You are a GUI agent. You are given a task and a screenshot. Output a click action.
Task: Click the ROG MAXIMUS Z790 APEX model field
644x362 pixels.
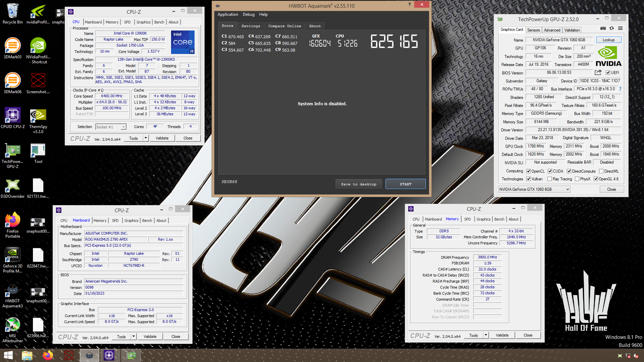point(116,239)
